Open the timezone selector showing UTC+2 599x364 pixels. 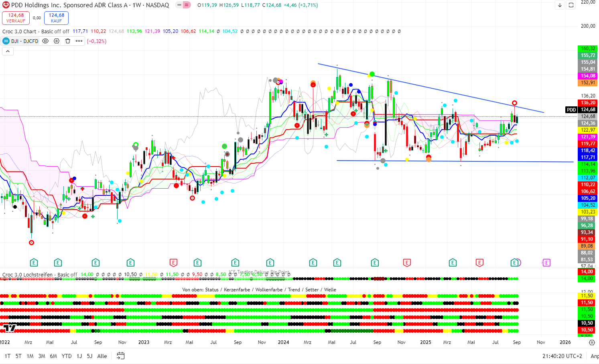click(x=562, y=356)
